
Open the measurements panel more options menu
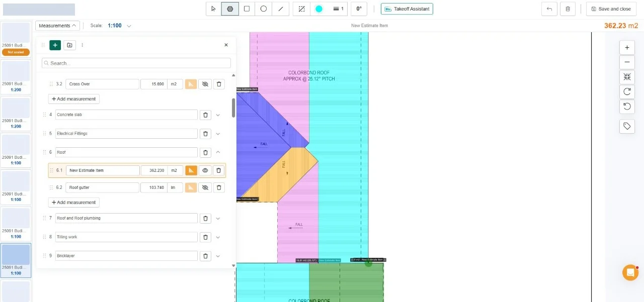click(83, 45)
